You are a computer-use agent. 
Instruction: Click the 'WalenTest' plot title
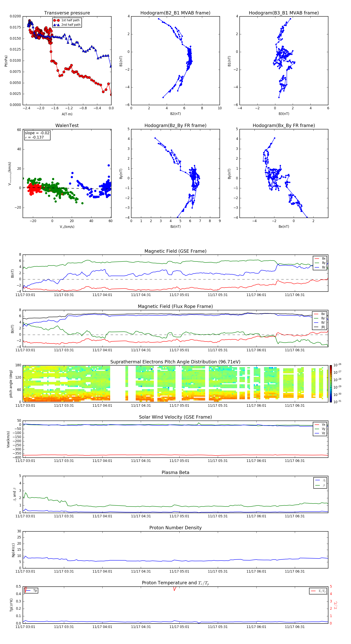coord(67,125)
